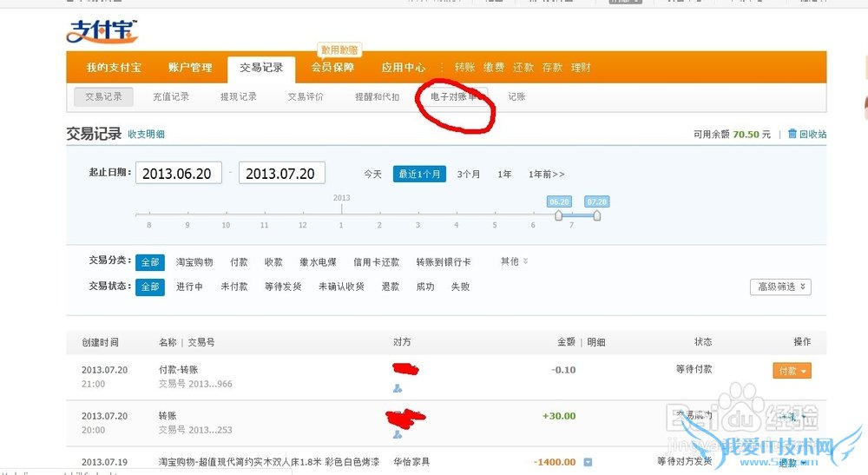Open the 应用中心 main tab
The width and height of the screenshot is (868, 475).
[x=403, y=68]
